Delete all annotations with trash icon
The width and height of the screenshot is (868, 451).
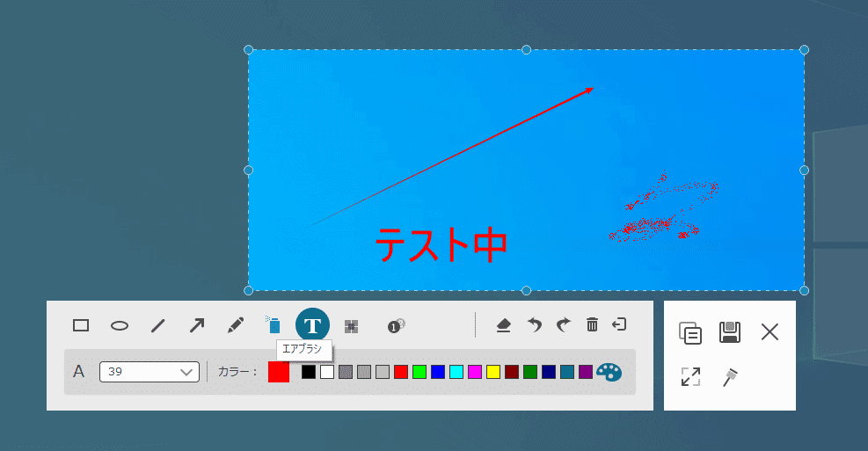592,324
